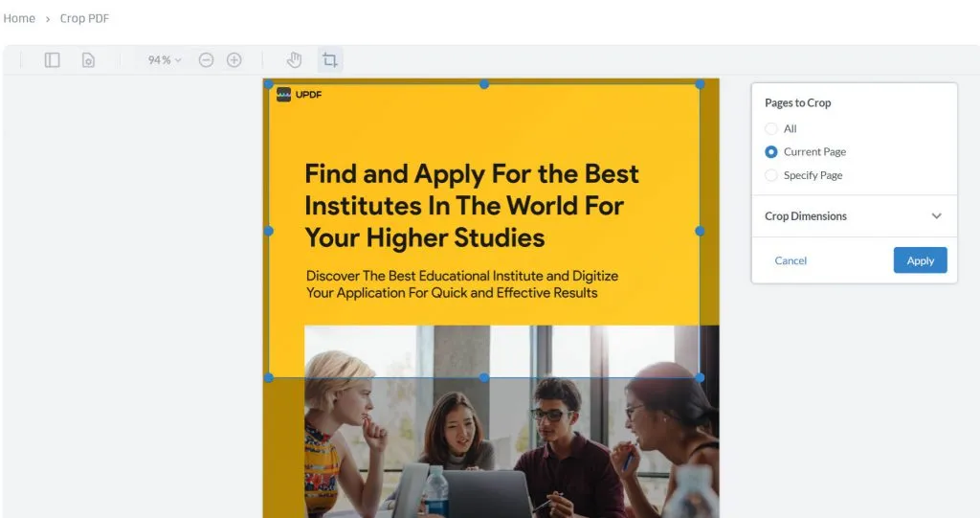
Task: Click the top-right crop corner handle
Action: (700, 84)
